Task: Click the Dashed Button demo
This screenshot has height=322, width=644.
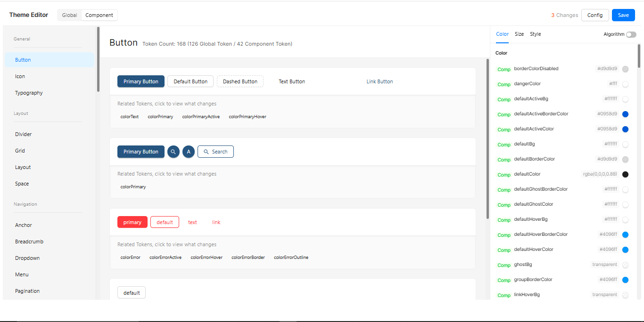Action: click(x=240, y=81)
